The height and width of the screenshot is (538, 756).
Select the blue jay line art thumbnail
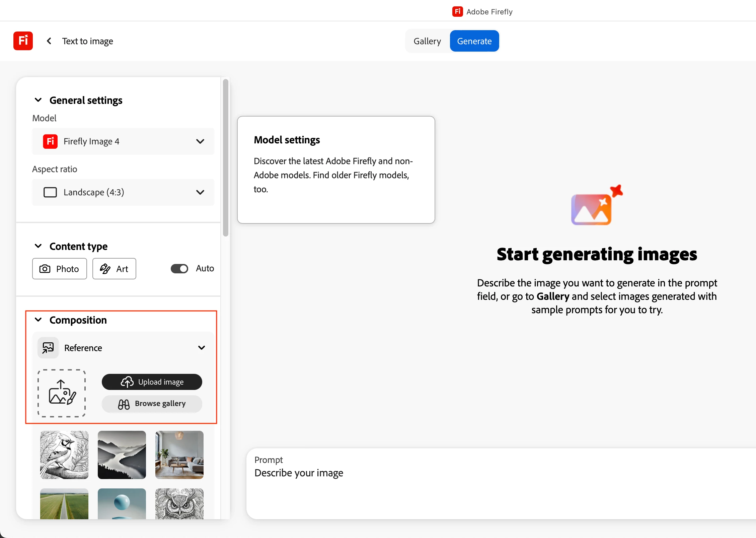[64, 455]
